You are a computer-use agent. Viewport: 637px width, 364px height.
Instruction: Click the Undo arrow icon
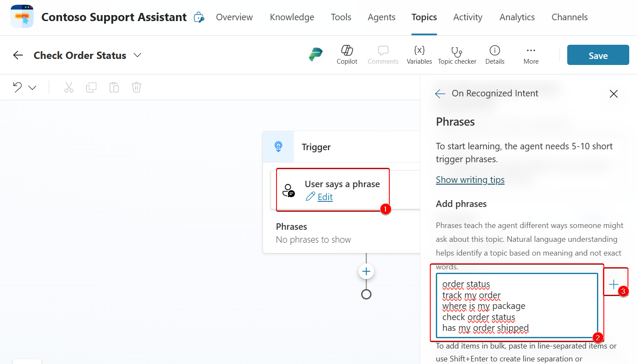[x=18, y=87]
